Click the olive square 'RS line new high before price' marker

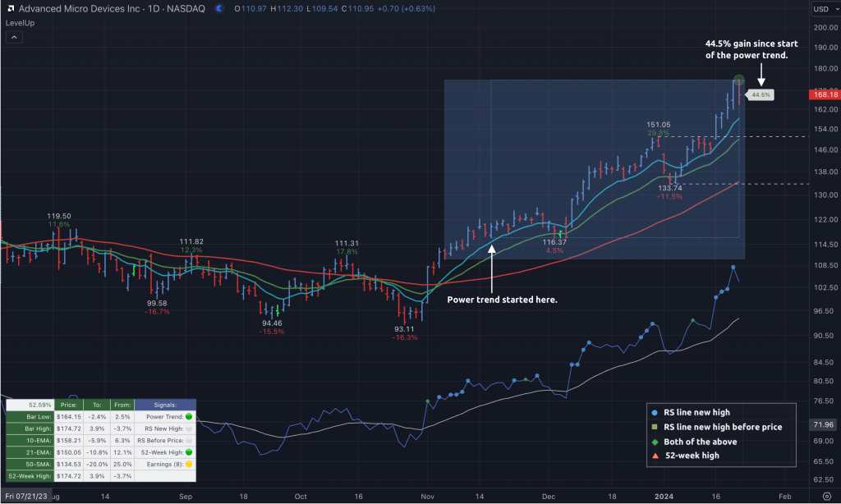(653, 427)
